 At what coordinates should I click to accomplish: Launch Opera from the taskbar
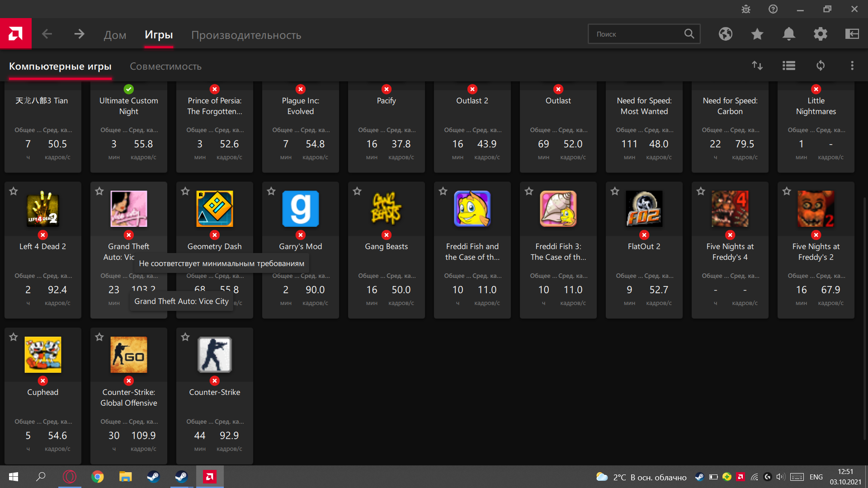click(70, 477)
